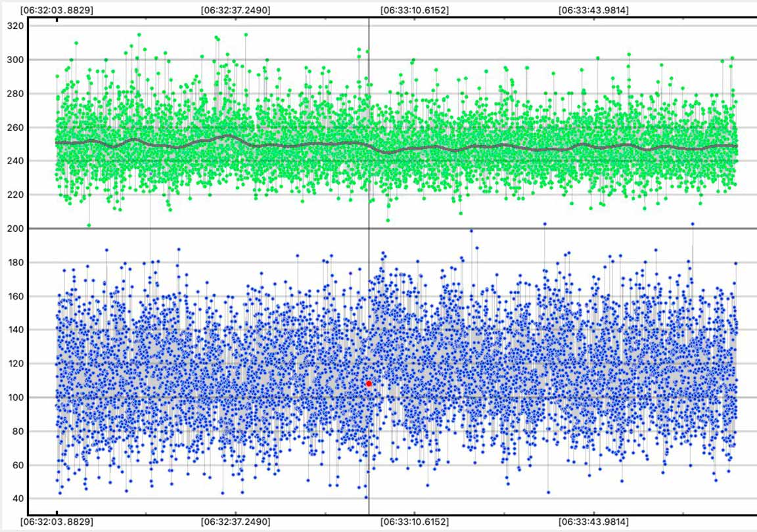Click the 300 y-axis tick label

14,60
